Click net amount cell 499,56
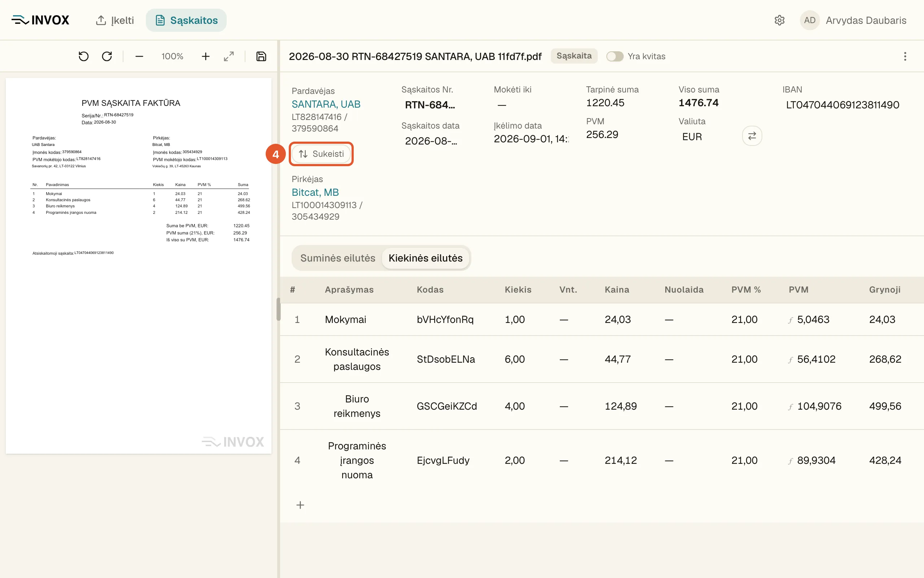The image size is (924, 578). (885, 406)
